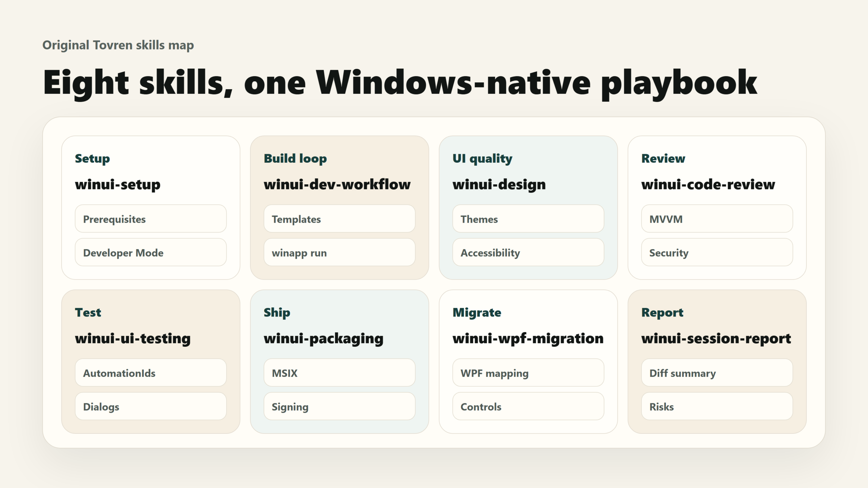Click the 'Migrate' card label
The height and width of the screenshot is (488, 868).
pos(477,312)
